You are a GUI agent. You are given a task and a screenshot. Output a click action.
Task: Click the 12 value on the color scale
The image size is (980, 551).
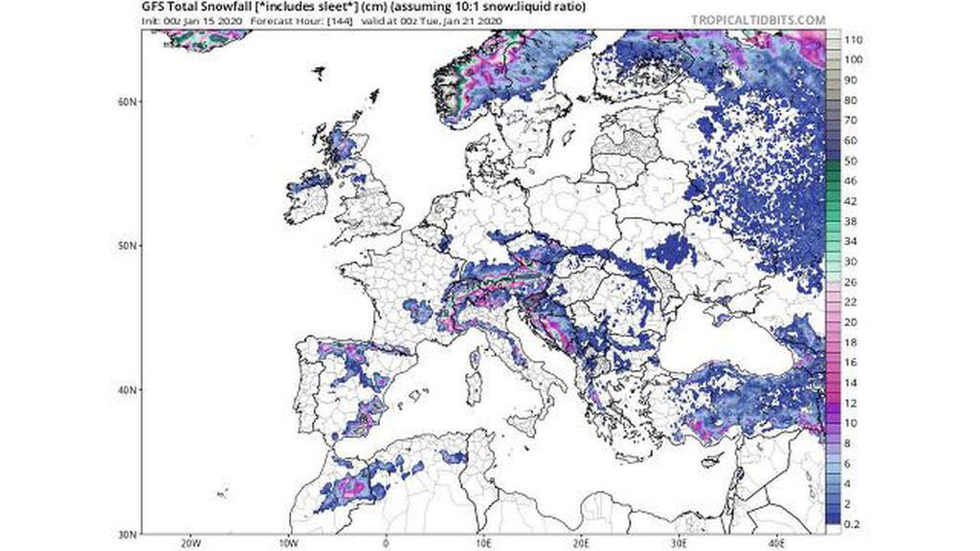point(851,403)
